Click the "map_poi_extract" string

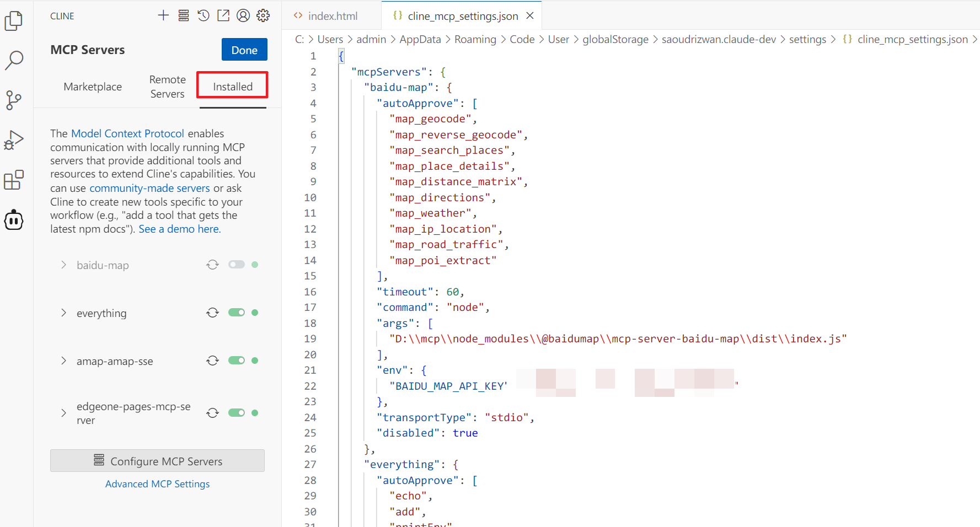443,260
